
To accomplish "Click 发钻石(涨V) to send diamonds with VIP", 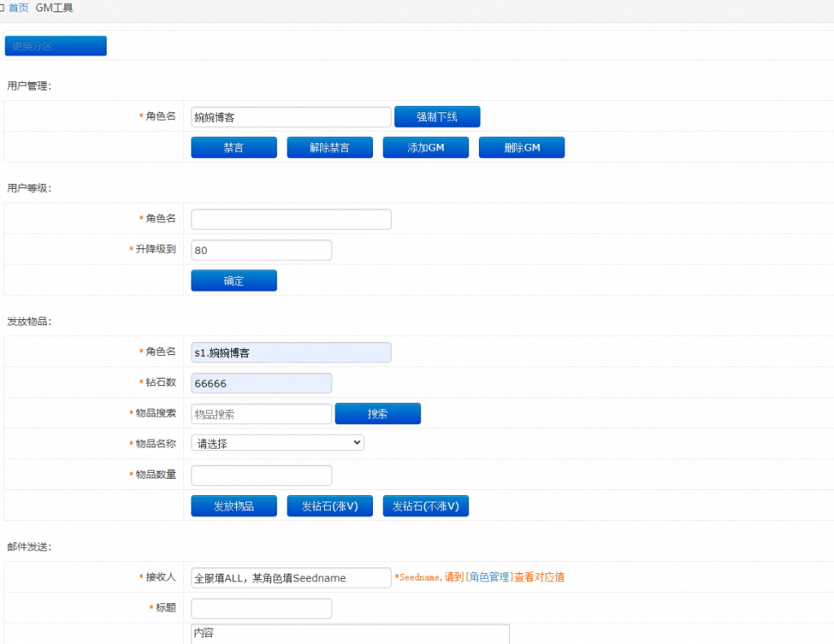I will tap(329, 506).
